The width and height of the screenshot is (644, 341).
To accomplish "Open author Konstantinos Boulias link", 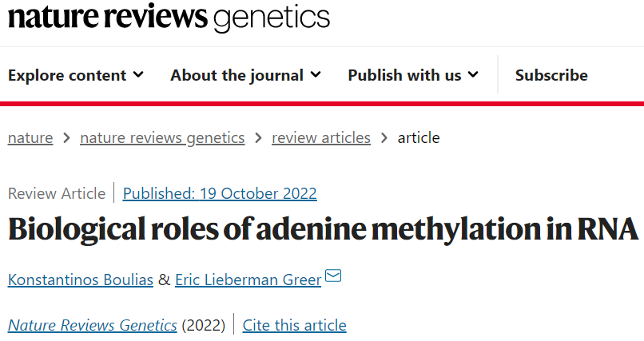I will [79, 280].
